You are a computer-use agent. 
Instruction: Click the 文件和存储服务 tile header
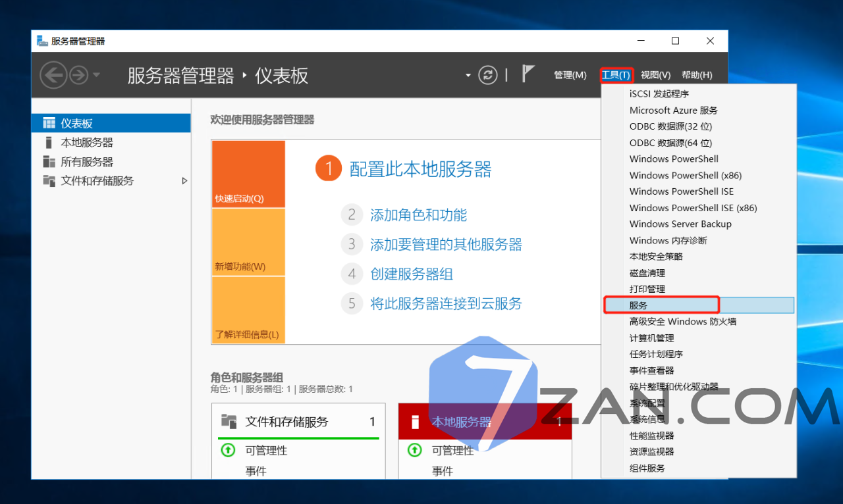(x=298, y=422)
